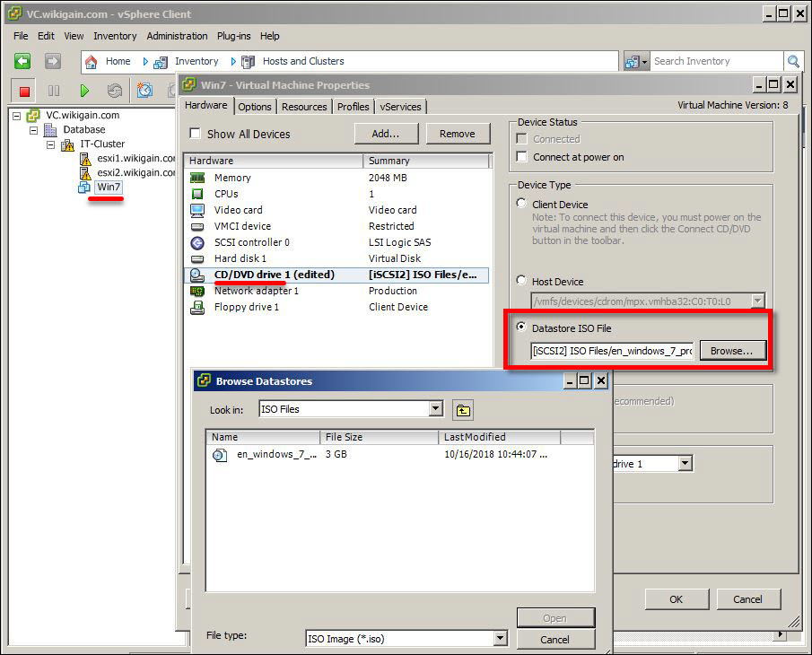Collapse the Database datacenter node
The width and height of the screenshot is (812, 655).
point(34,130)
